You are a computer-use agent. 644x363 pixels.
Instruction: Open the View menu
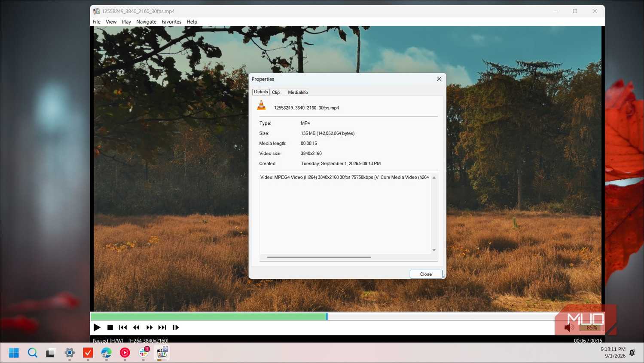tap(111, 22)
